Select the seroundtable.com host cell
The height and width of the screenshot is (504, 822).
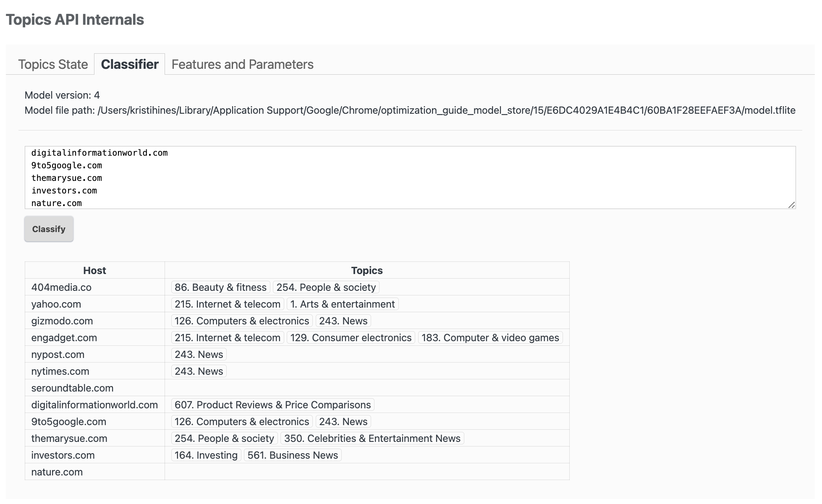[x=94, y=388]
